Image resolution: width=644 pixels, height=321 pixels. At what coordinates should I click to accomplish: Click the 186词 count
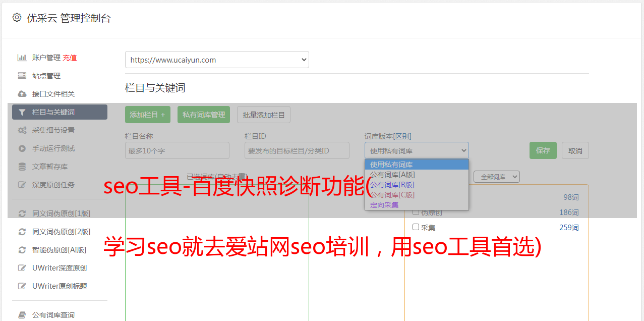coord(569,212)
